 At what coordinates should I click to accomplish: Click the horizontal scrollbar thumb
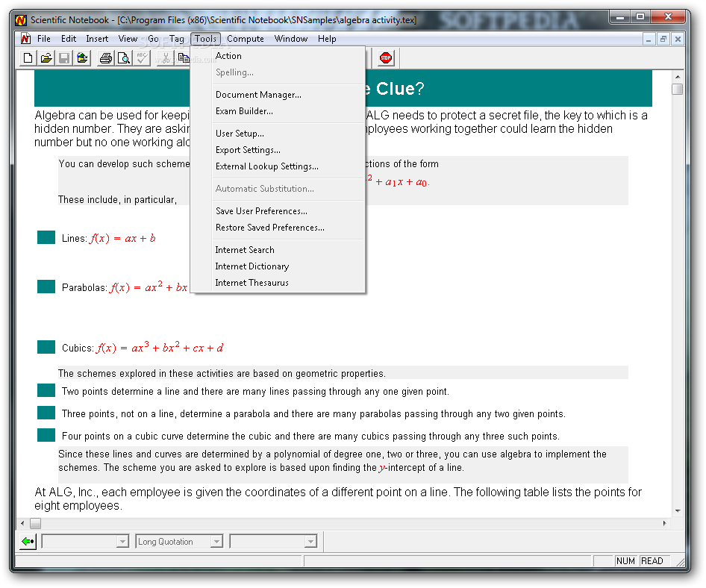click(36, 523)
